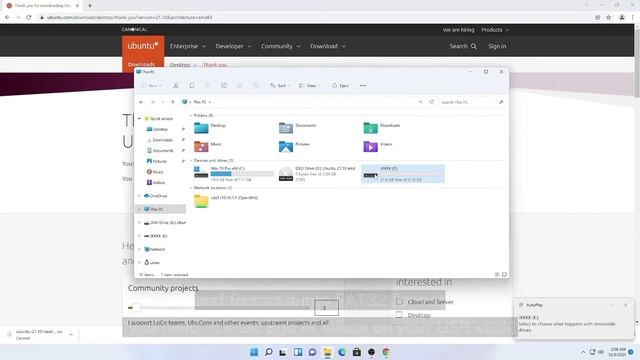This screenshot has width=640, height=360.
Task: Expand the OneDrive tree node
Action: (x=140, y=196)
